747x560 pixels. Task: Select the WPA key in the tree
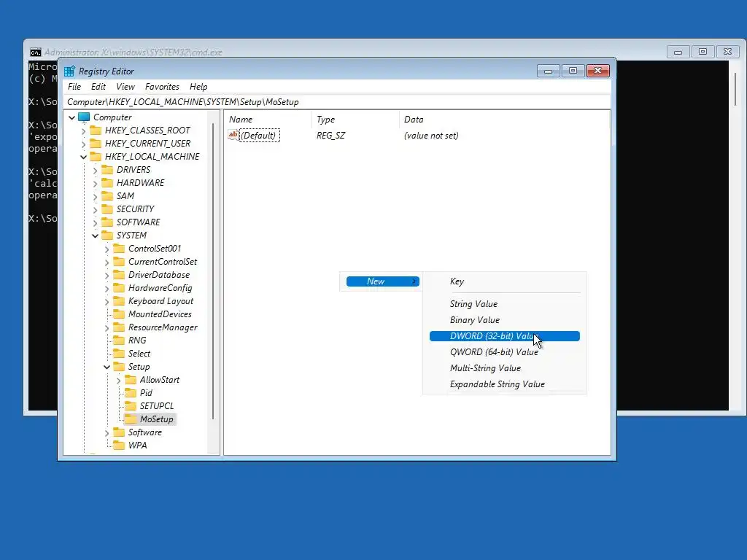pos(137,446)
